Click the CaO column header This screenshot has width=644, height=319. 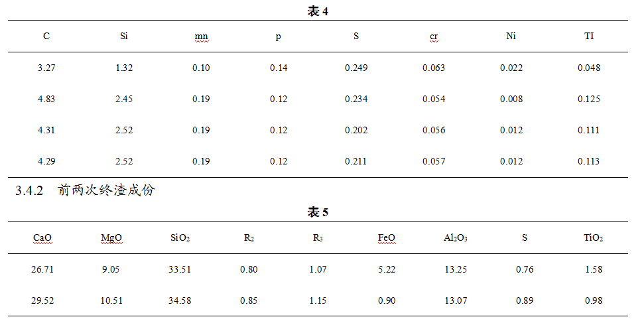tap(42, 237)
